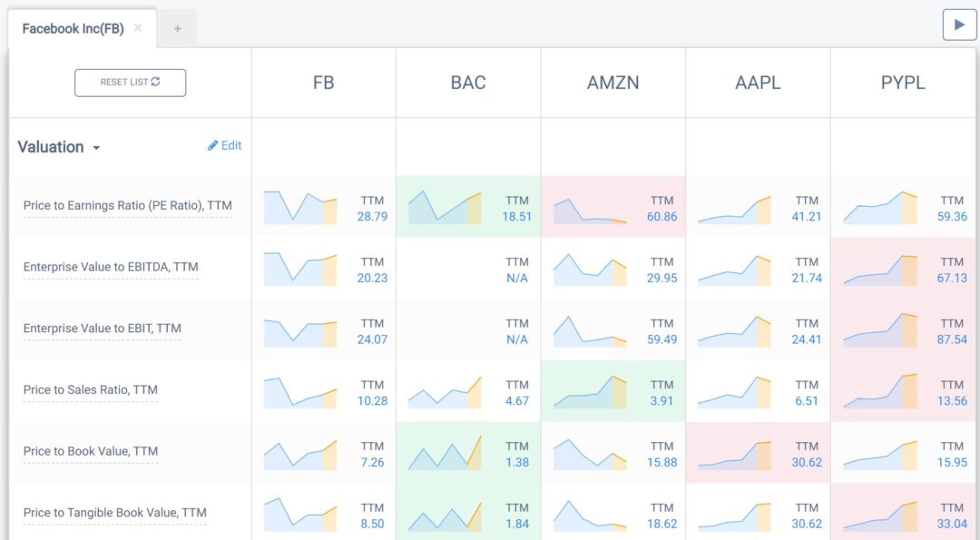The height and width of the screenshot is (540, 980).
Task: Open BAC Price to Book Value chart
Action: (x=445, y=453)
